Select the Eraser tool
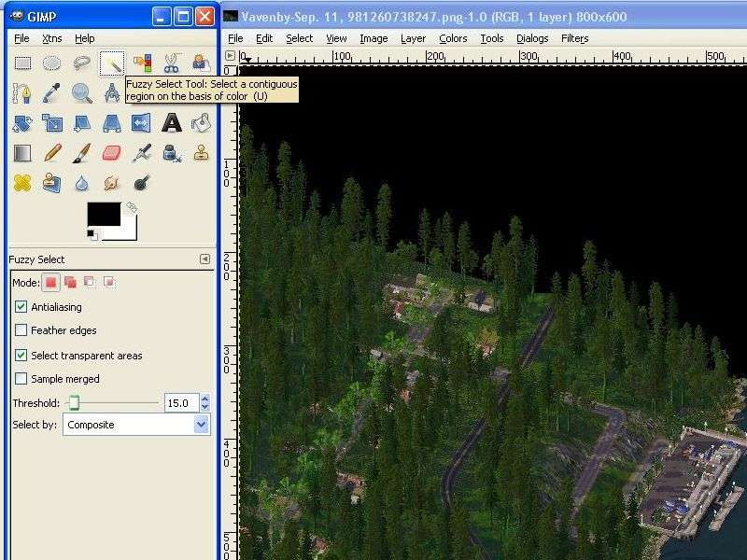747x560 pixels. coord(112,153)
